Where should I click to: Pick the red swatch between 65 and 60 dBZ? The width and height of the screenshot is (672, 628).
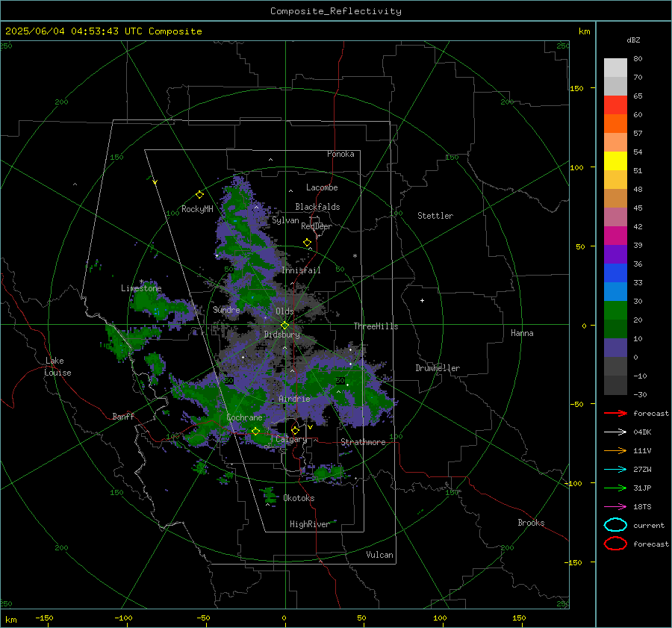pos(615,105)
